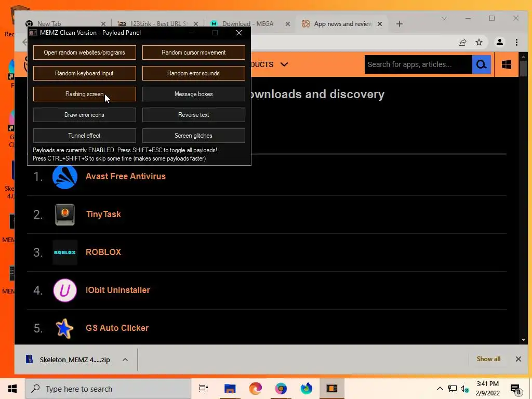Click the share page icon in address bar
The width and height of the screenshot is (532, 399).
tap(462, 43)
